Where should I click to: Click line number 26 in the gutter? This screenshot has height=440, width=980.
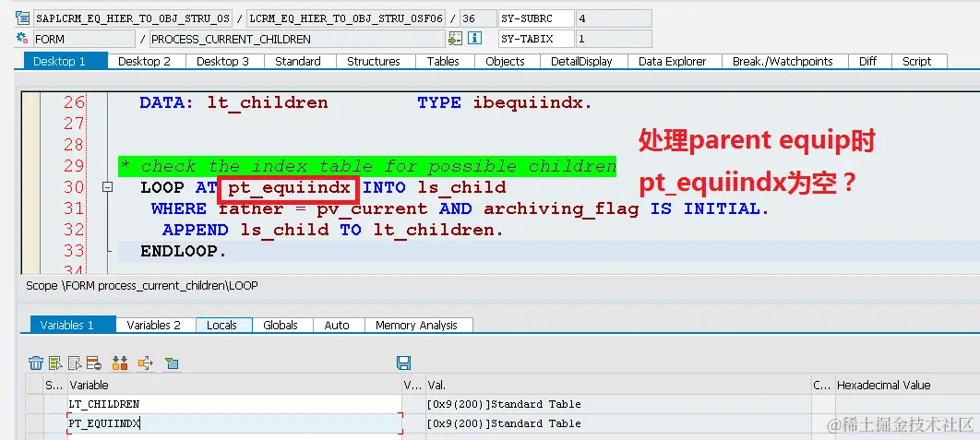(x=74, y=102)
